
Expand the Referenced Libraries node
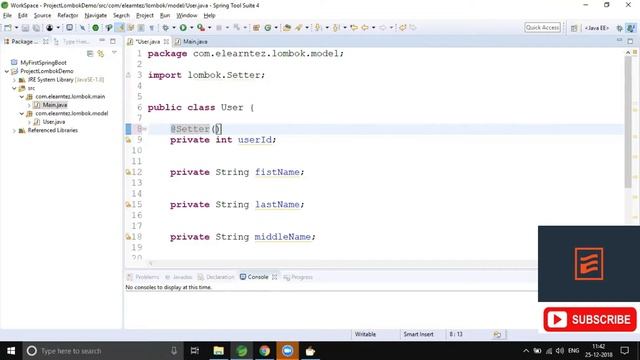(14, 131)
